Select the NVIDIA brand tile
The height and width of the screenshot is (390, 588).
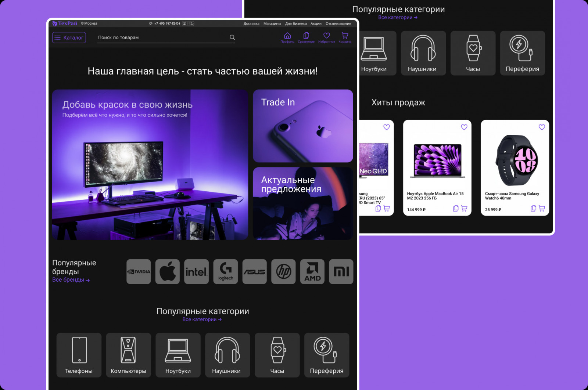click(x=139, y=271)
